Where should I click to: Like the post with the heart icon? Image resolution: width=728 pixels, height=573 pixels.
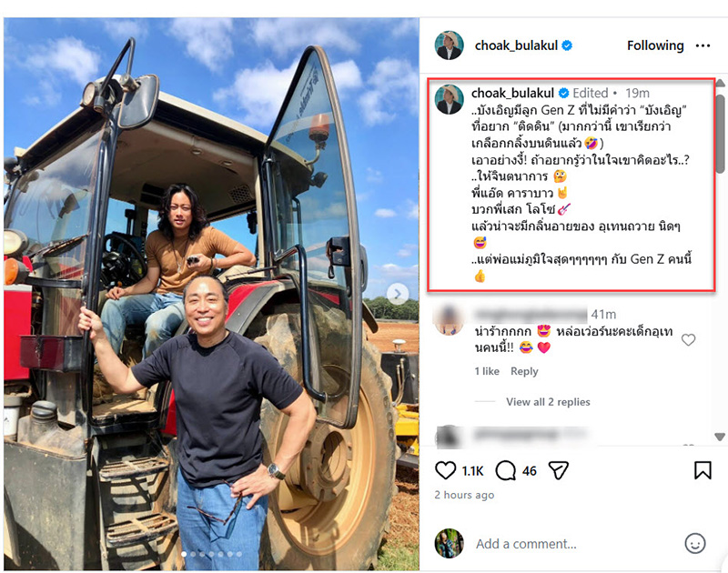point(445,470)
